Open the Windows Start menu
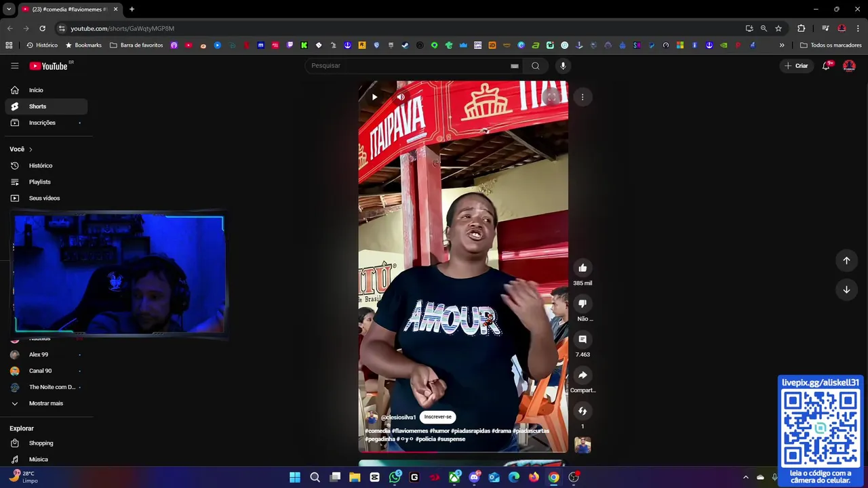 tap(295, 477)
